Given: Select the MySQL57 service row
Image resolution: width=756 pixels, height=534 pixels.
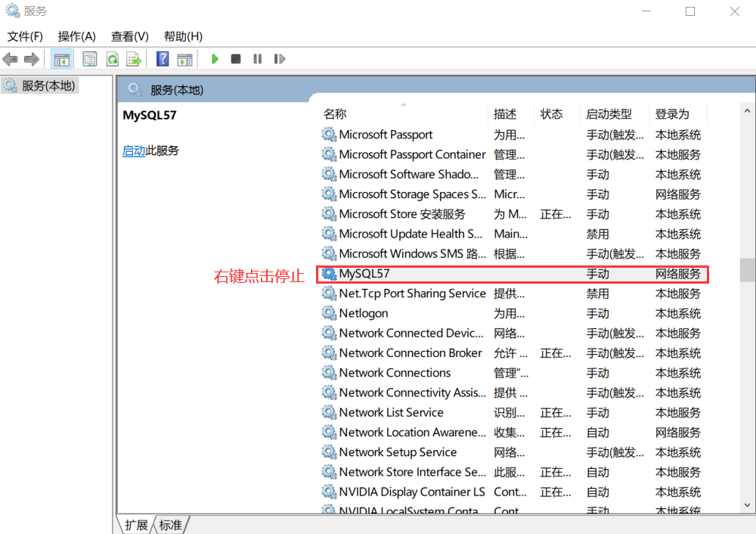Looking at the screenshot, I should (x=513, y=274).
